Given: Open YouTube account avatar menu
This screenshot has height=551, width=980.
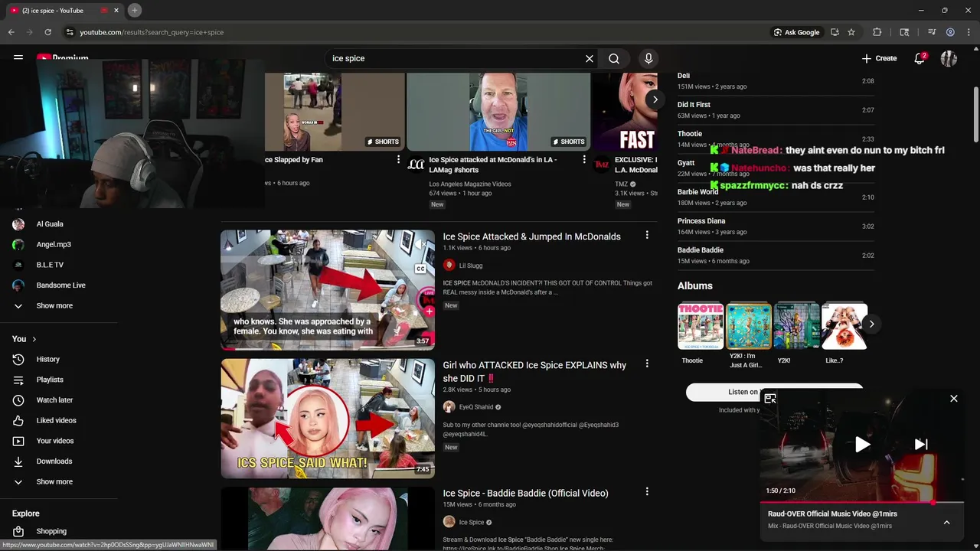Looking at the screenshot, I should point(949,58).
